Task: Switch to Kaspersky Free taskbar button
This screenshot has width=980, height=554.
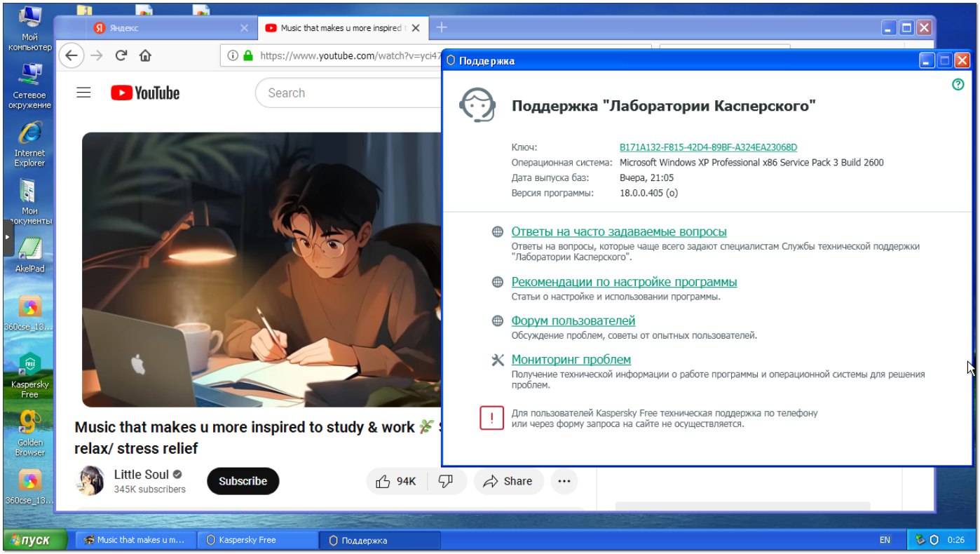Action: [257, 540]
